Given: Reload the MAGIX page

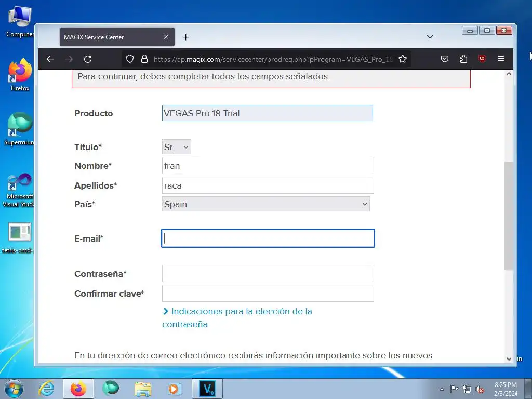Looking at the screenshot, I should (88, 59).
